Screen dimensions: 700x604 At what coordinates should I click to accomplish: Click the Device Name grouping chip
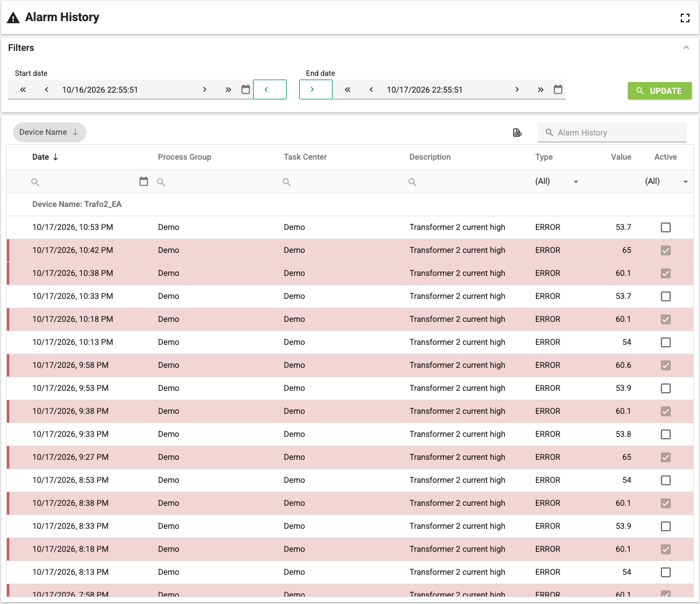coord(50,132)
